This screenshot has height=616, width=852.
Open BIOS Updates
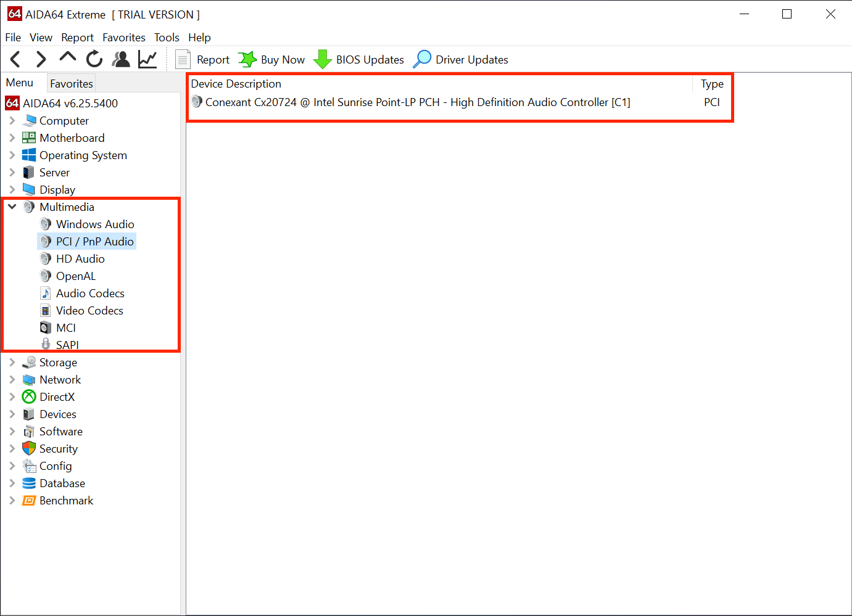point(359,60)
